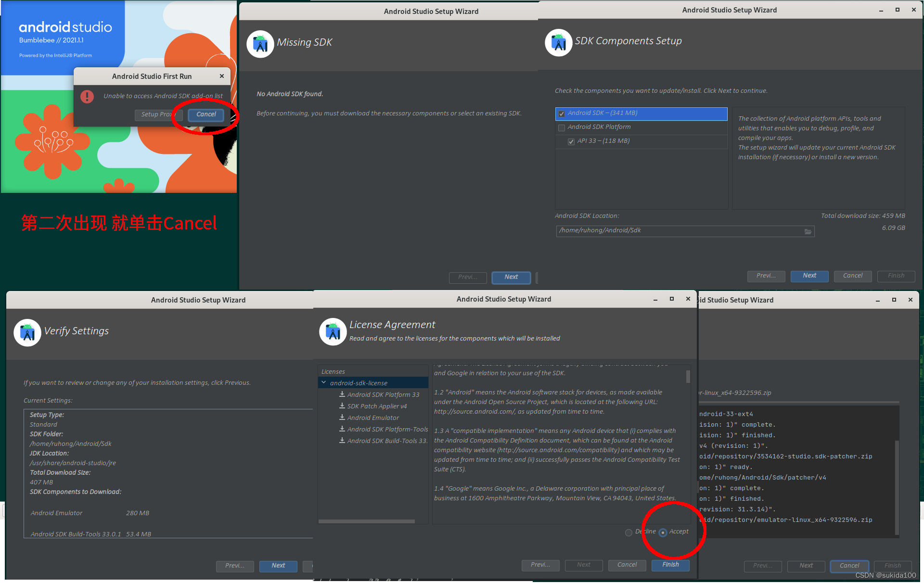The image size is (924, 583).
Task: Click Previ... in the SDK Components Setup wizard
Action: [766, 276]
